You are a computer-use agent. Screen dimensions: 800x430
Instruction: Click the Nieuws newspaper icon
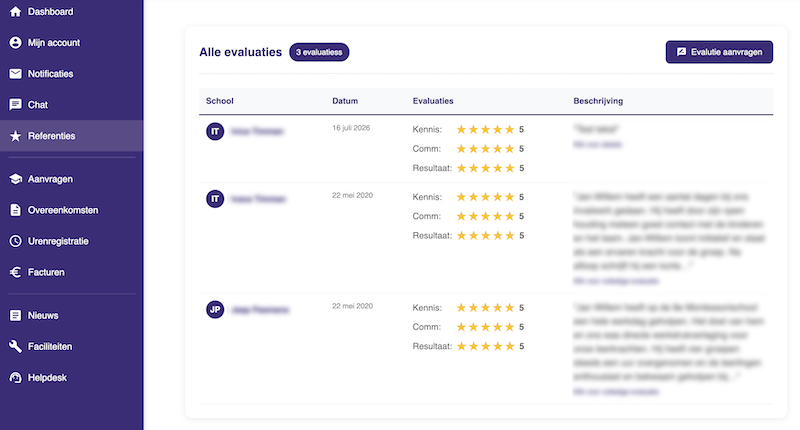click(15, 315)
